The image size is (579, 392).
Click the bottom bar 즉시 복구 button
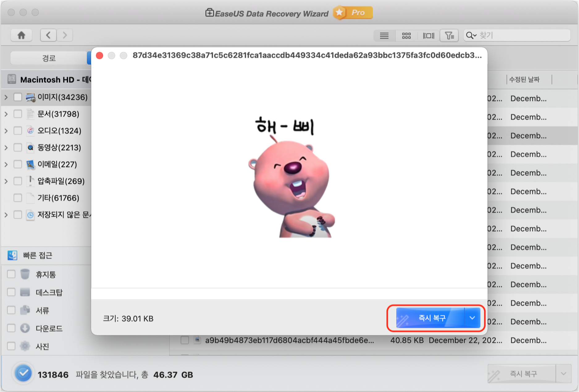coord(522,374)
